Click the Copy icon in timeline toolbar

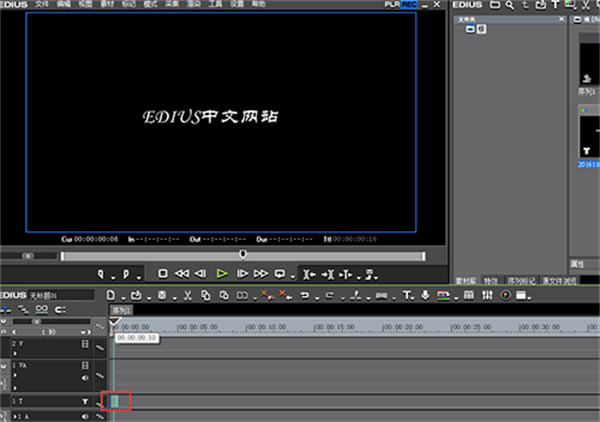pyautogui.click(x=206, y=295)
